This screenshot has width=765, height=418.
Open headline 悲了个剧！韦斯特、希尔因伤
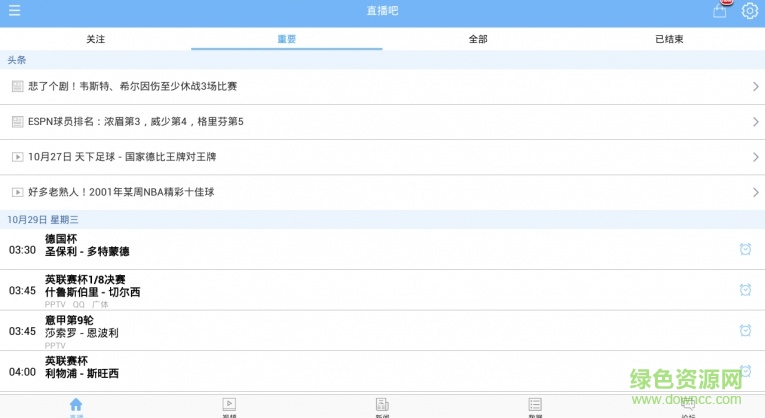click(x=382, y=87)
